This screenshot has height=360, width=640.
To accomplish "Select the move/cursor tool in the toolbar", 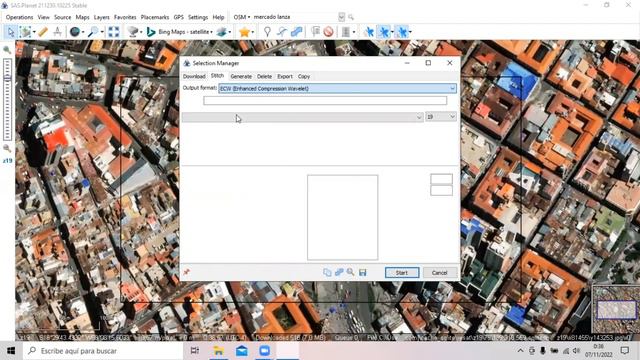I will tap(11, 32).
